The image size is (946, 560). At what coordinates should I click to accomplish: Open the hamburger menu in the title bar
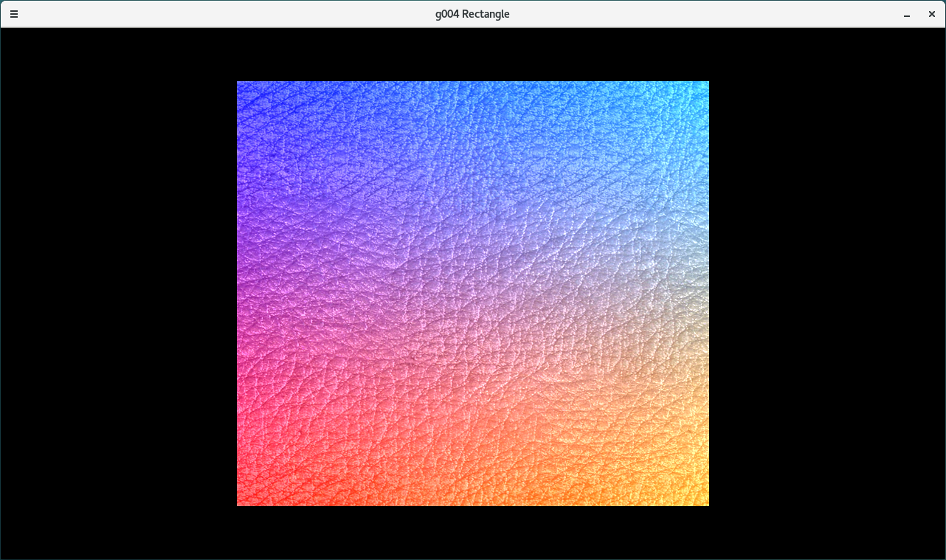[14, 14]
